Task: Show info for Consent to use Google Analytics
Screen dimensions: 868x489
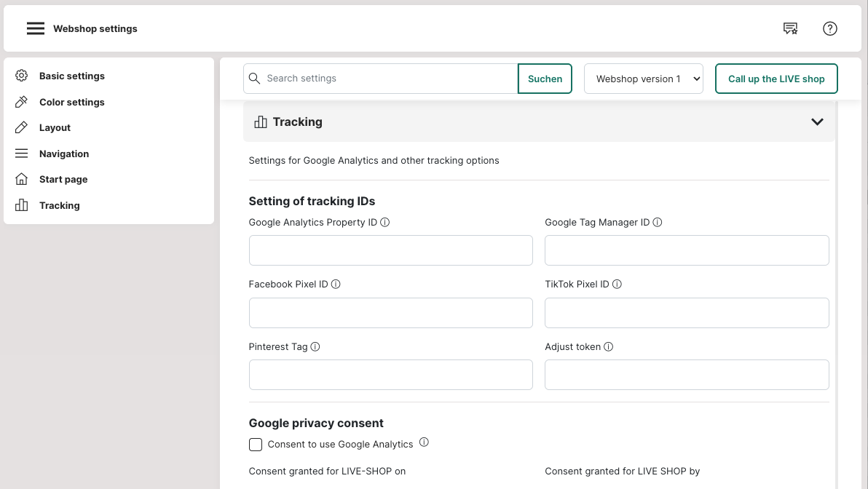Action: (424, 442)
